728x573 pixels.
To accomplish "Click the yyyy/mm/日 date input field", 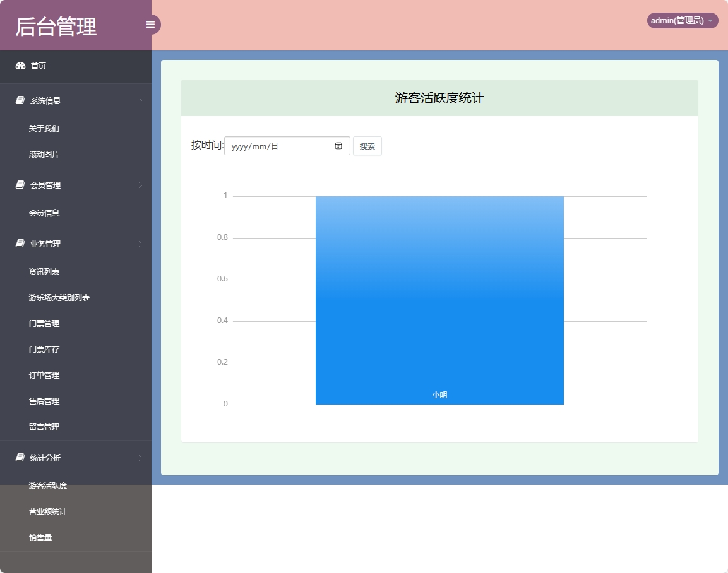I will pyautogui.click(x=278, y=146).
